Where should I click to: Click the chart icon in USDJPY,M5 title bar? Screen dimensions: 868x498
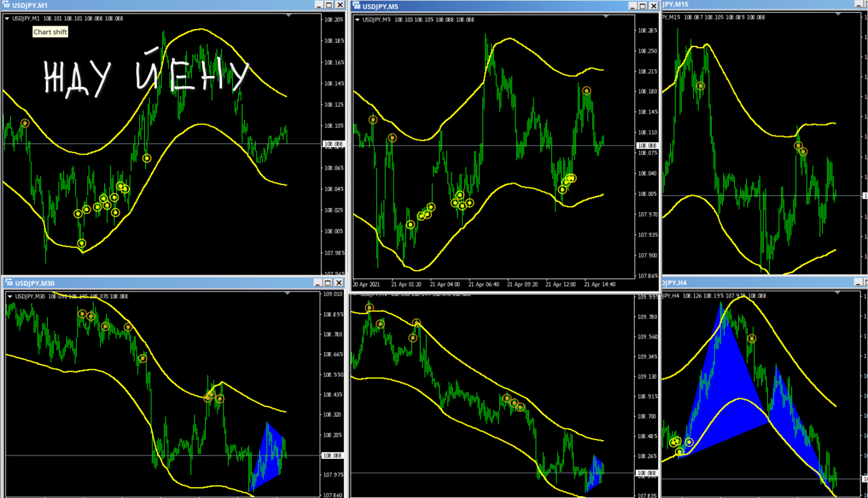click(357, 6)
